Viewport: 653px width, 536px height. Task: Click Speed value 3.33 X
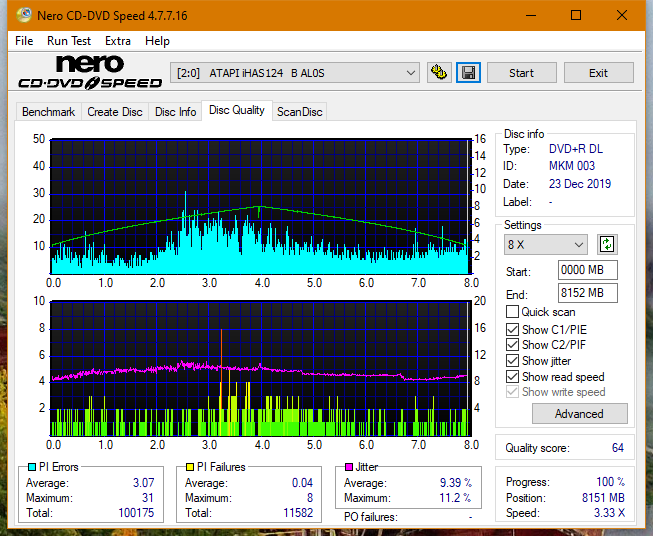609,513
